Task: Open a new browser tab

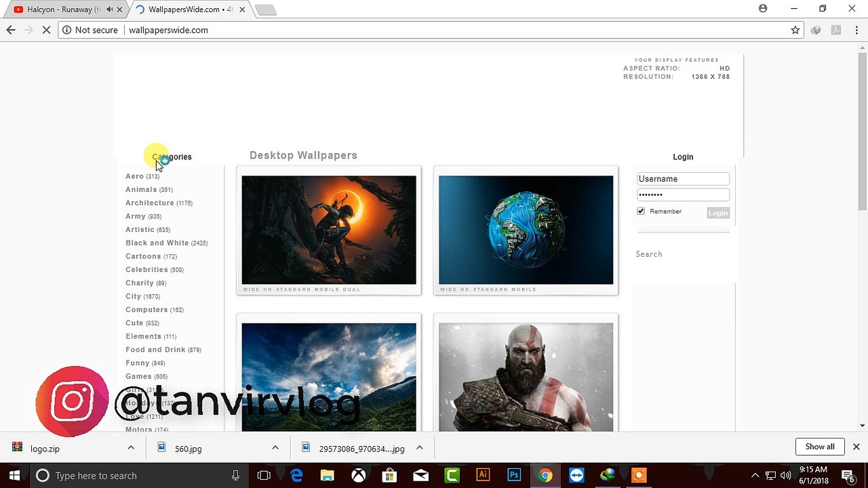Action: pyautogui.click(x=266, y=9)
